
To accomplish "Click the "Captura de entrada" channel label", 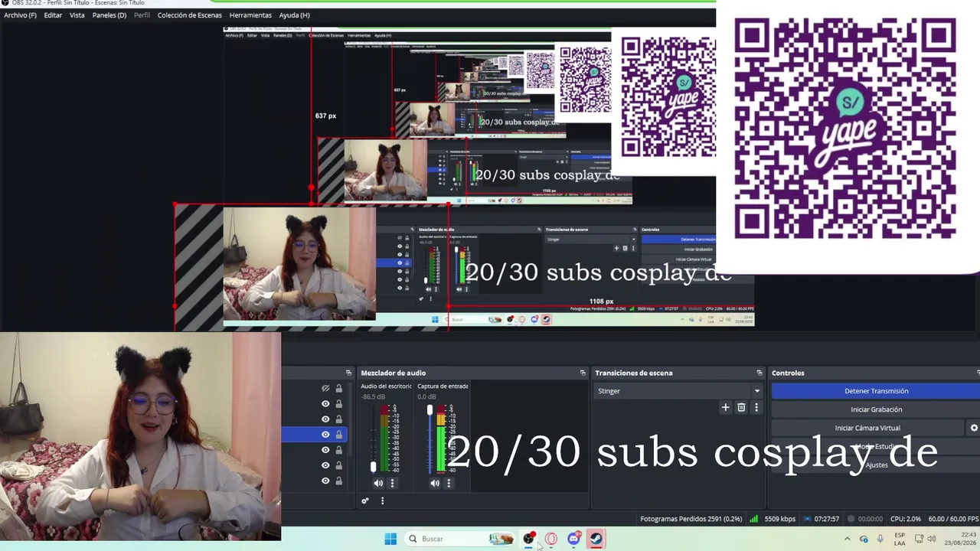I will tap(443, 386).
